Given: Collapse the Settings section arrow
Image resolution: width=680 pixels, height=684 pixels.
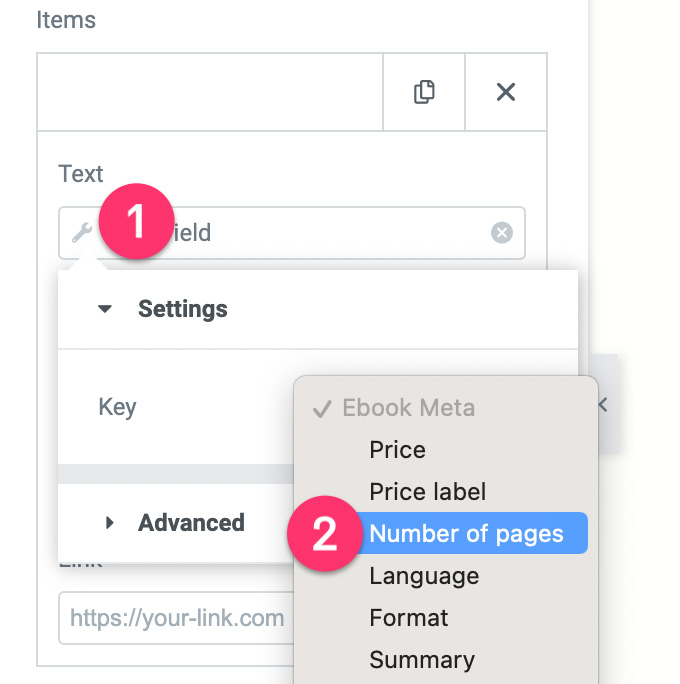Looking at the screenshot, I should click(105, 309).
